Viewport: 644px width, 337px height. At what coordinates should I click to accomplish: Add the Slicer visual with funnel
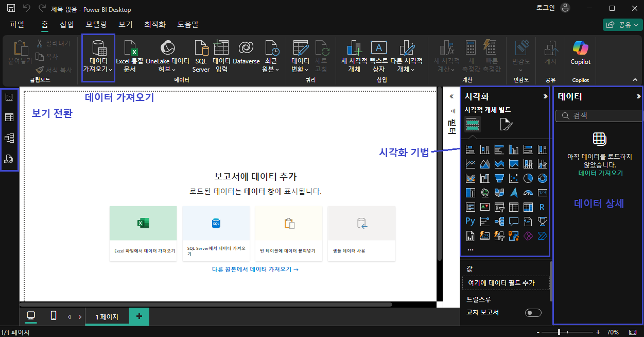tap(499, 207)
